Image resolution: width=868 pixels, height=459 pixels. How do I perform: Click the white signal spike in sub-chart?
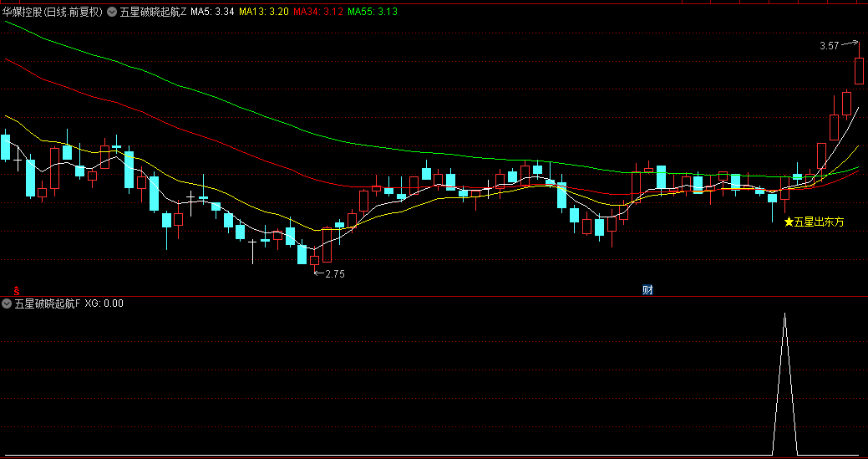[x=784, y=385]
